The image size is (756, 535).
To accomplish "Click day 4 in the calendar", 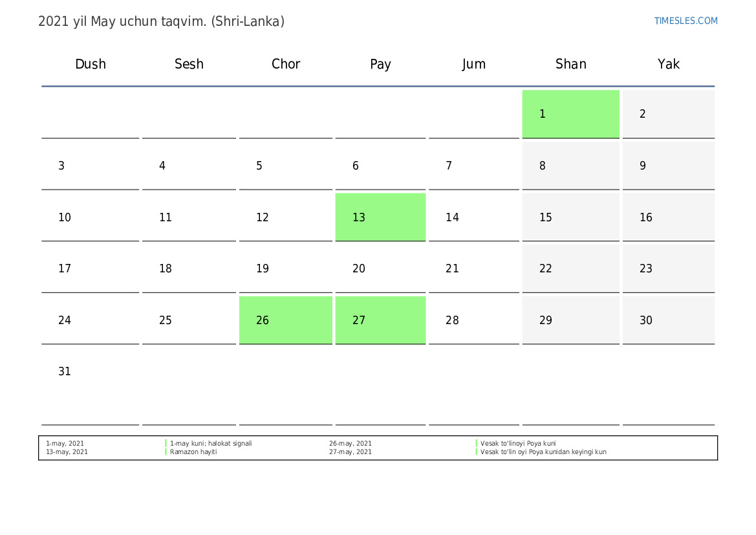I will (189, 166).
